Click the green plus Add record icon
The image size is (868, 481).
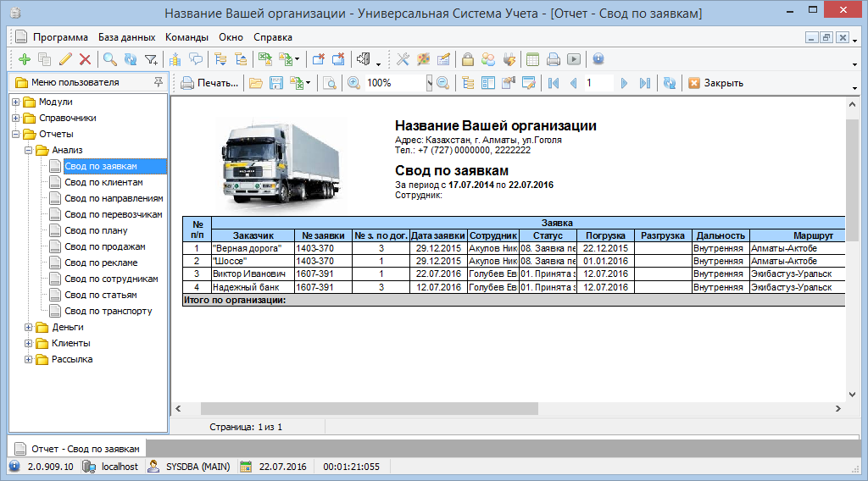click(24, 59)
